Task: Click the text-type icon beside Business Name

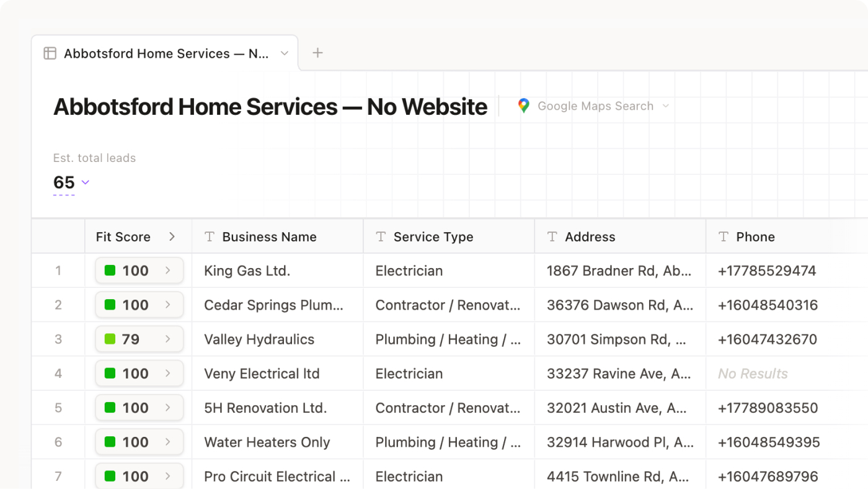Action: [210, 236]
